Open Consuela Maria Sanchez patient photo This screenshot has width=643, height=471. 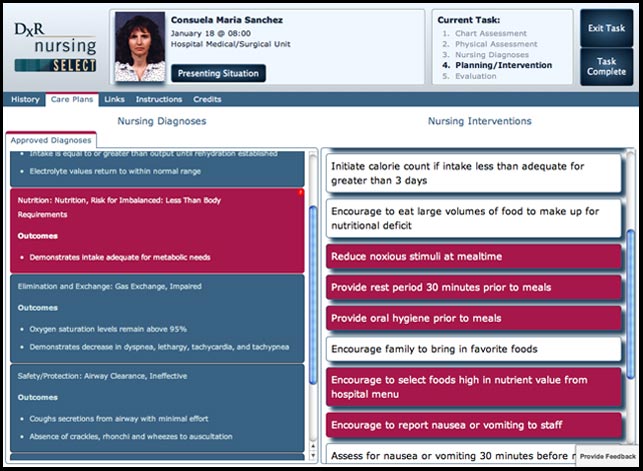140,47
